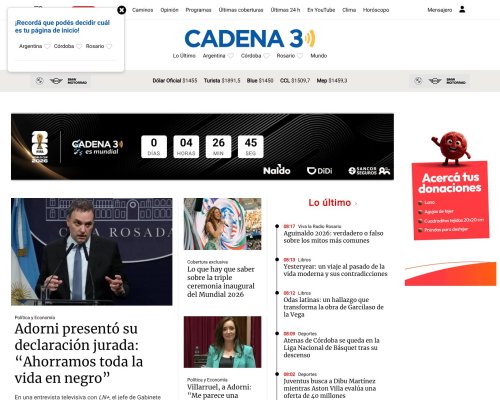
Task: Click the Blue dollar quote
Action: click(x=260, y=81)
